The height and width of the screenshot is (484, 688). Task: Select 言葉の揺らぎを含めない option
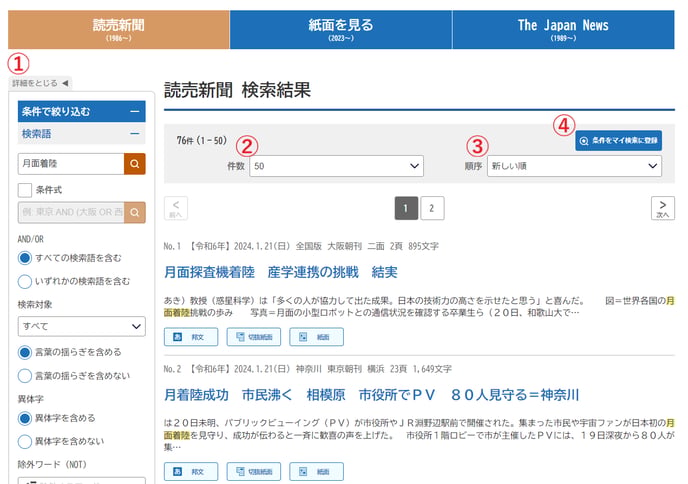(25, 376)
